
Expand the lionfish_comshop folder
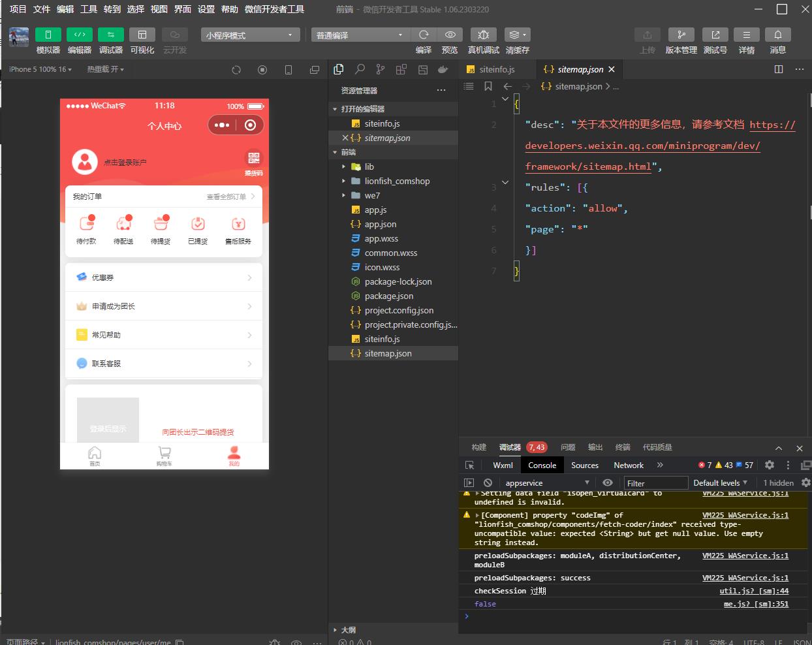393,181
